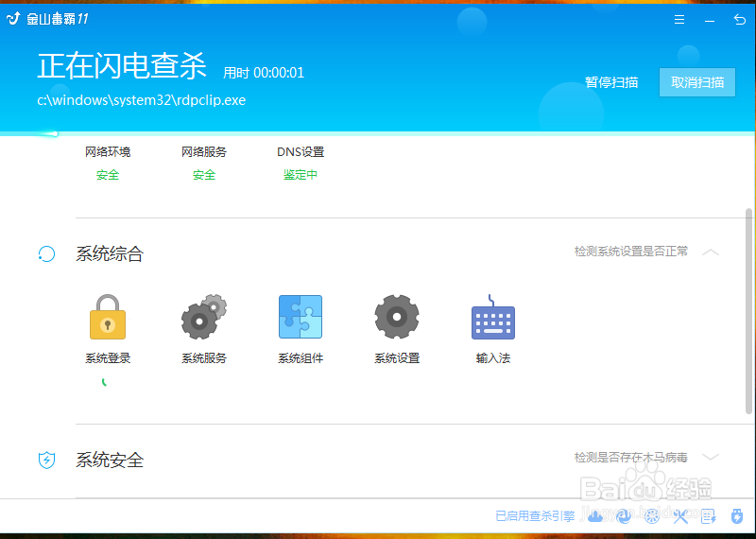Minimize the Kingsoft Antivirus window

(x=710, y=21)
